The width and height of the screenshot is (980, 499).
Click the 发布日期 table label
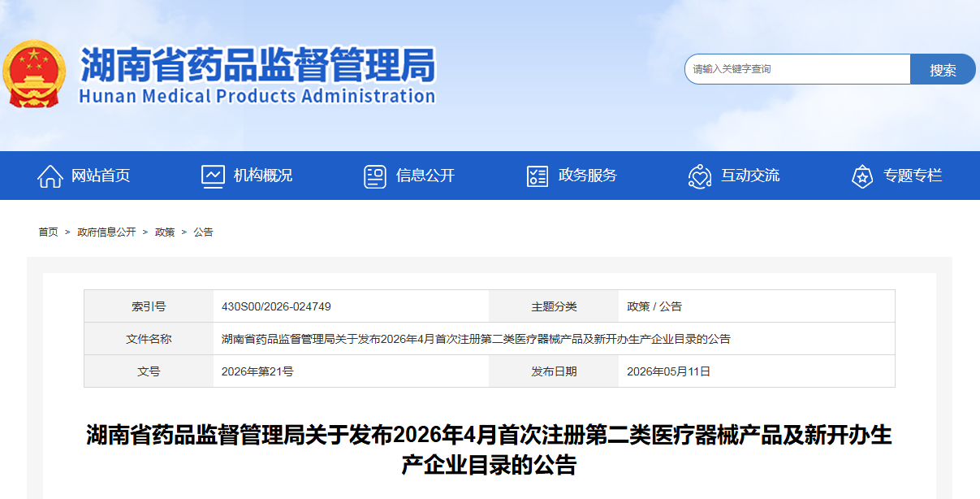click(554, 371)
